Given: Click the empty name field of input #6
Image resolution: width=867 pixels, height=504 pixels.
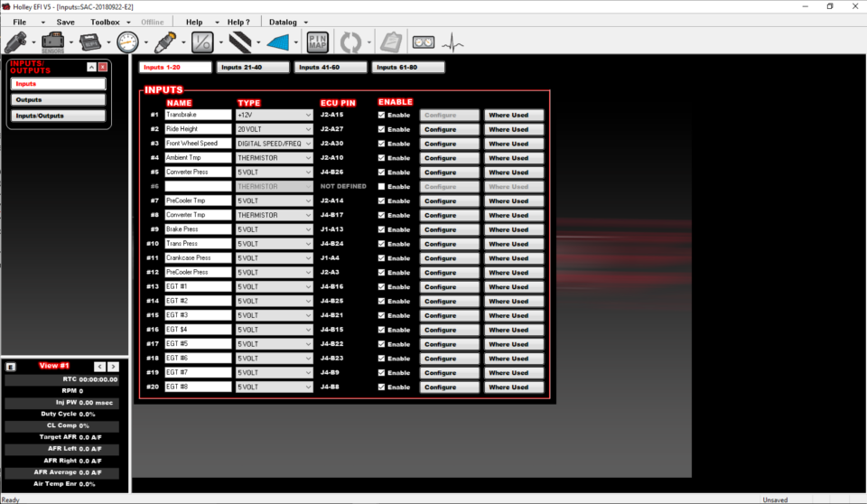Looking at the screenshot, I should pyautogui.click(x=198, y=186).
